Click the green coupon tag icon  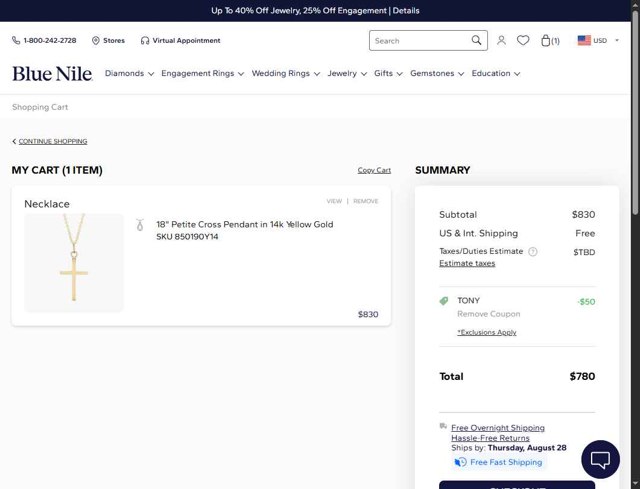(444, 301)
